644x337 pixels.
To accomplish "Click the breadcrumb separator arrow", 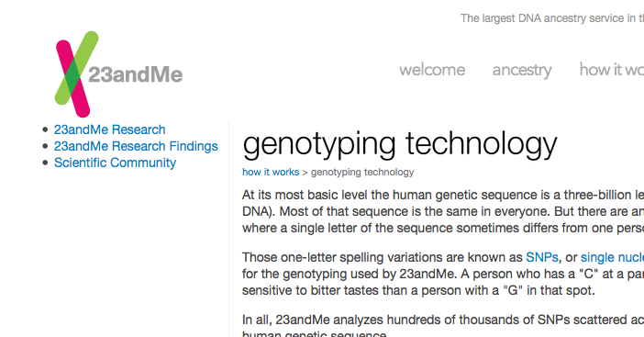I will pos(305,173).
